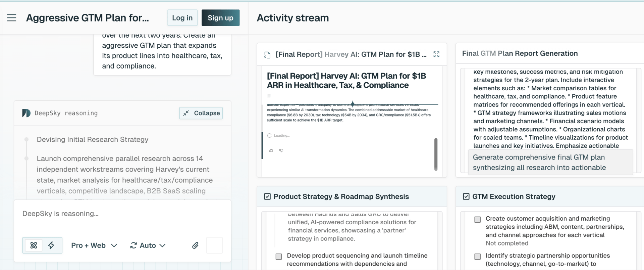Click the 'Aggressive GTM Plan for...' conversation title
The height and width of the screenshot is (270, 644).
(88, 18)
